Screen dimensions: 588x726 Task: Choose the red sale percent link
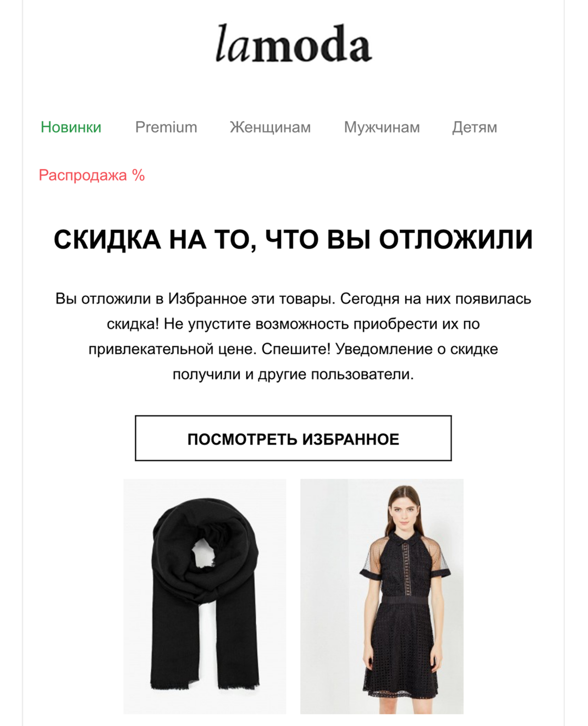92,175
